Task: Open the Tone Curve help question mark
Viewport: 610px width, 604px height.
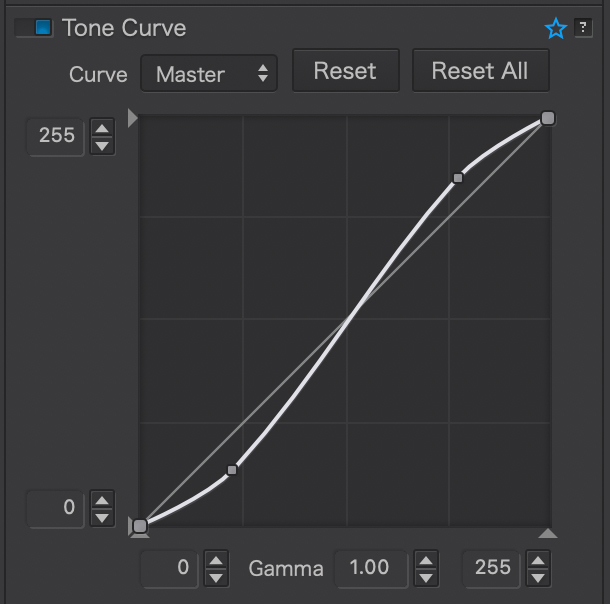Action: tap(584, 28)
